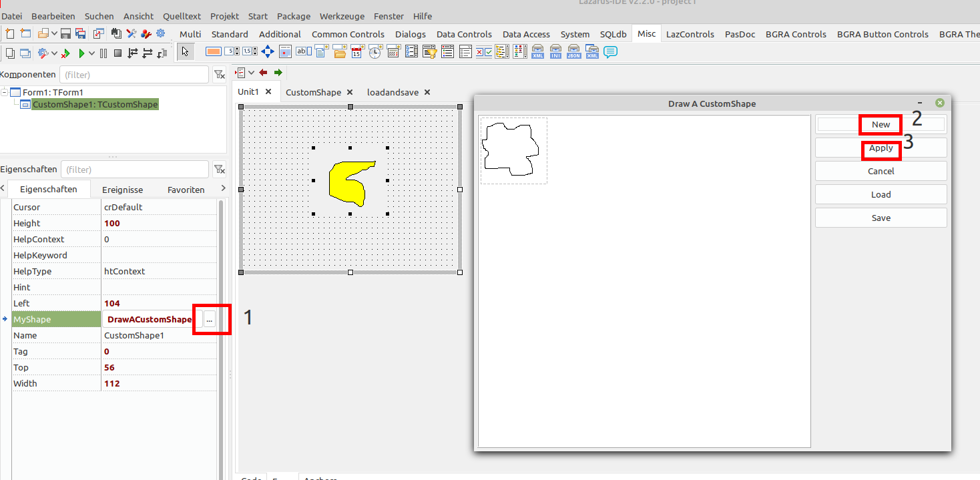The height and width of the screenshot is (480, 980).
Task: Click the New Form toolbar icon
Action: (x=25, y=33)
